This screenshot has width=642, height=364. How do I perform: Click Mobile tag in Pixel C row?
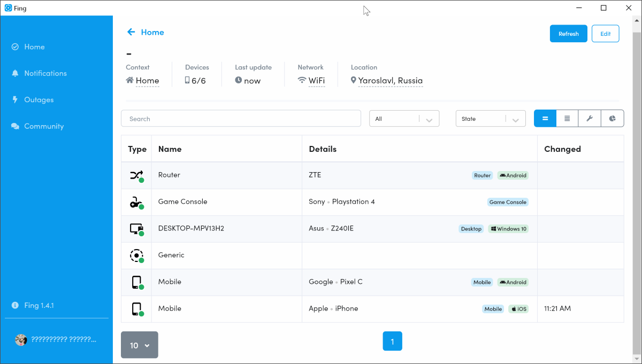(x=482, y=282)
